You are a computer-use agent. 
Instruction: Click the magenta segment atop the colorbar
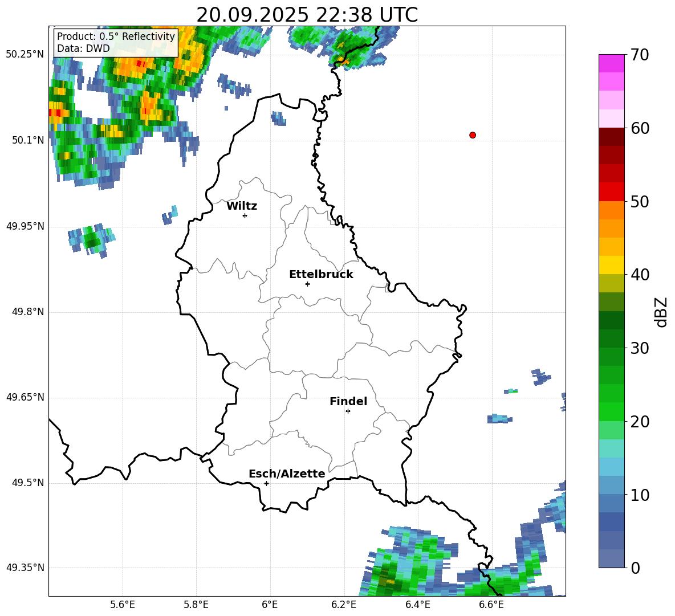(x=611, y=63)
